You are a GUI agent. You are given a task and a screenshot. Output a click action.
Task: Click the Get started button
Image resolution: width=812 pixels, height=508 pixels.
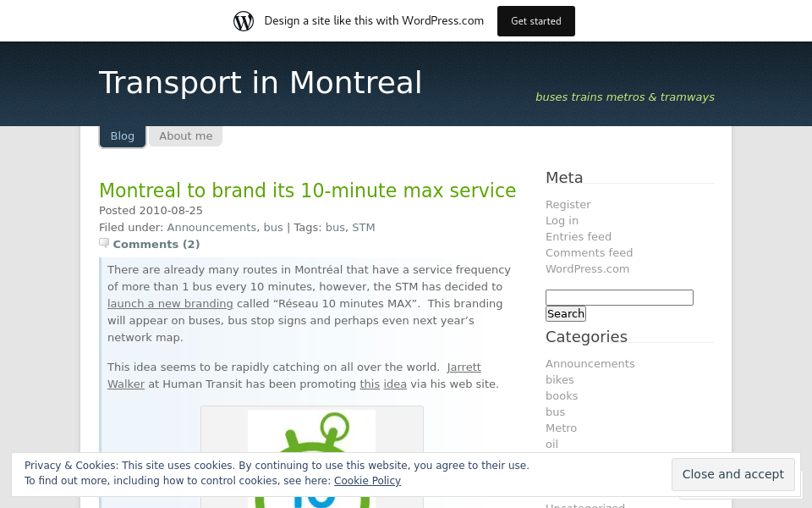pyautogui.click(x=535, y=20)
